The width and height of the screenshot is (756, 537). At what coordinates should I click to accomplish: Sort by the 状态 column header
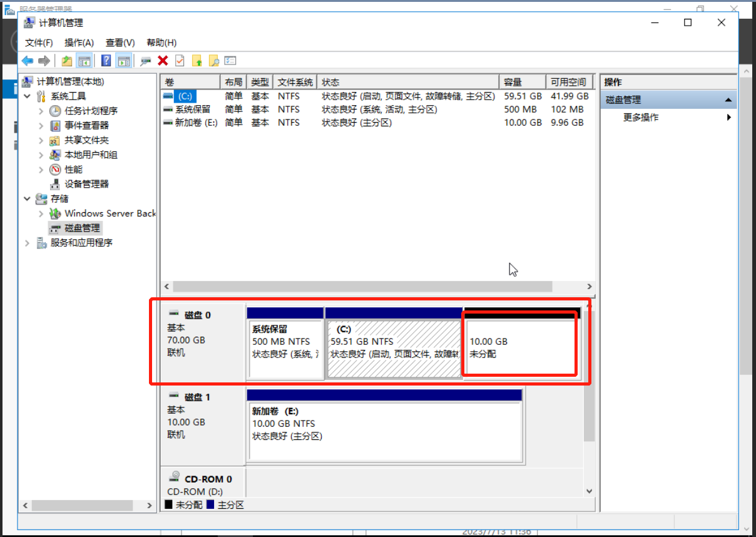408,82
